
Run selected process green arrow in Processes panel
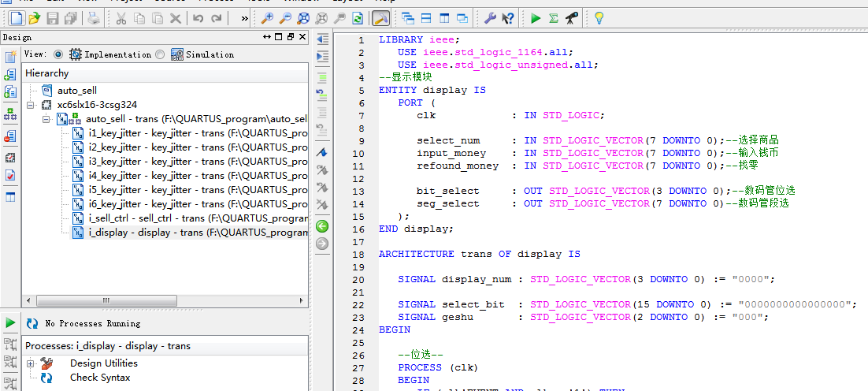coord(10,323)
